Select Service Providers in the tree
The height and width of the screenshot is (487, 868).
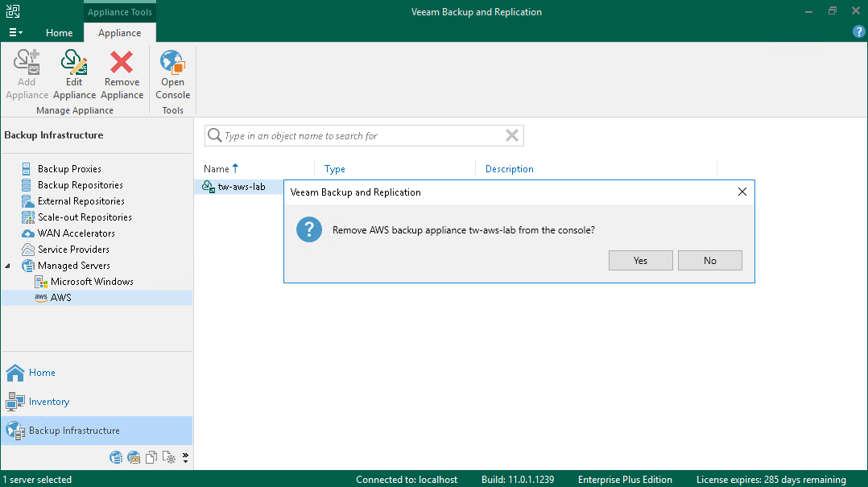[73, 249]
